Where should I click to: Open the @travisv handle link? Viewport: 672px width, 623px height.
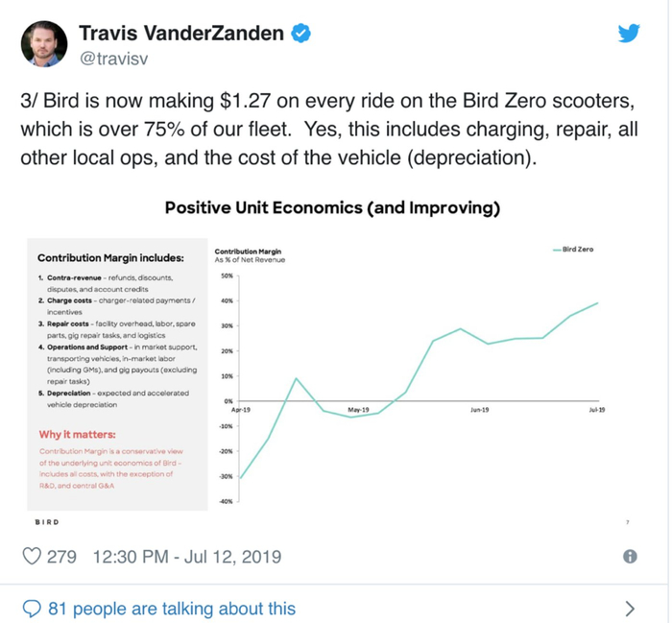click(124, 60)
